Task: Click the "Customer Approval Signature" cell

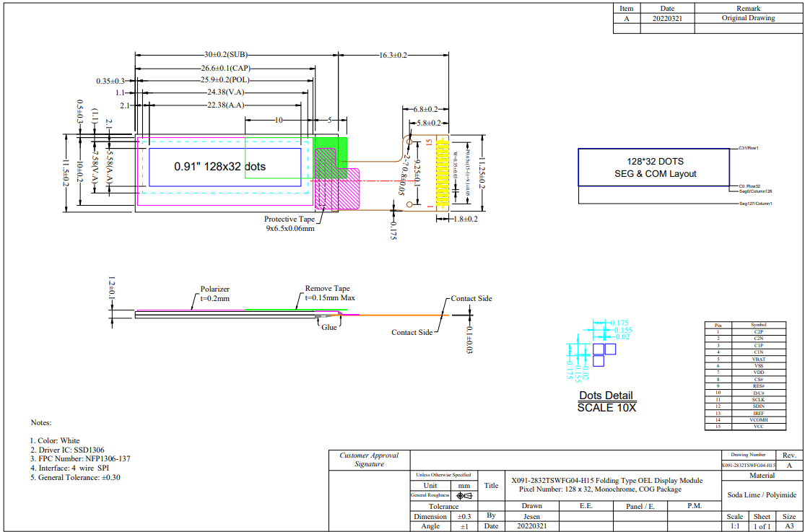Action: coord(369,460)
